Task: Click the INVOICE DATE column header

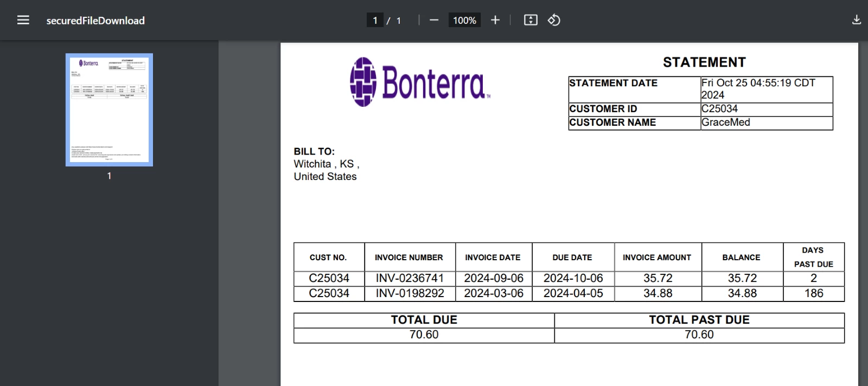Action: point(493,258)
